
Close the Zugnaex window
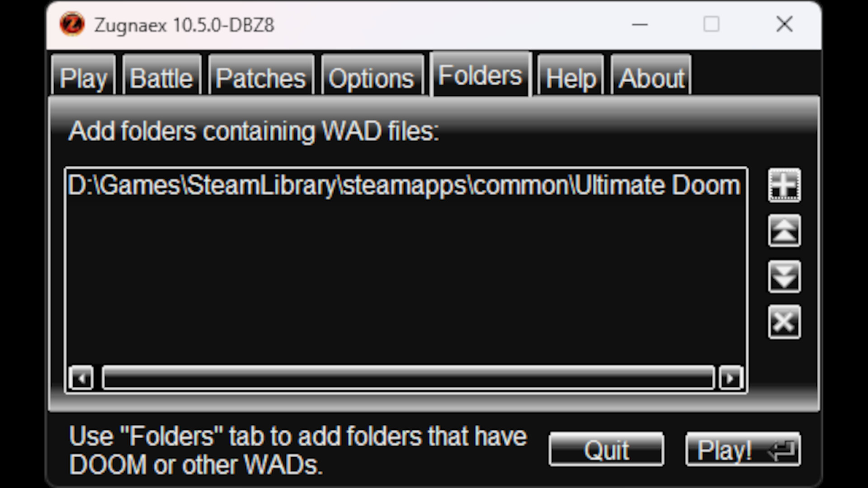tap(784, 24)
